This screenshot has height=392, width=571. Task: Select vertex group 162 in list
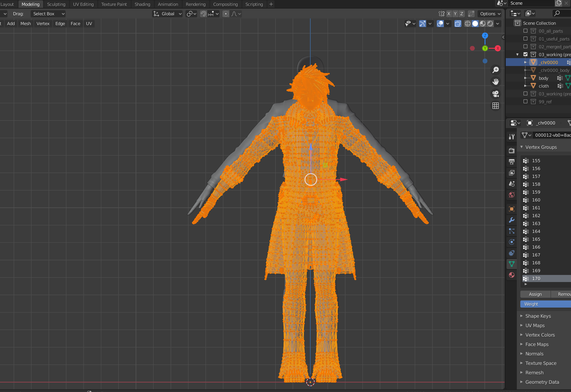pos(536,216)
